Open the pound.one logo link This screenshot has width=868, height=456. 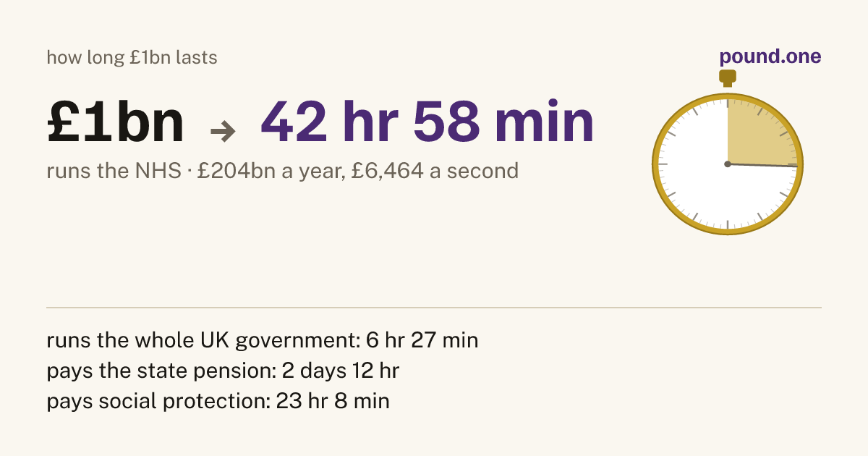coord(770,57)
